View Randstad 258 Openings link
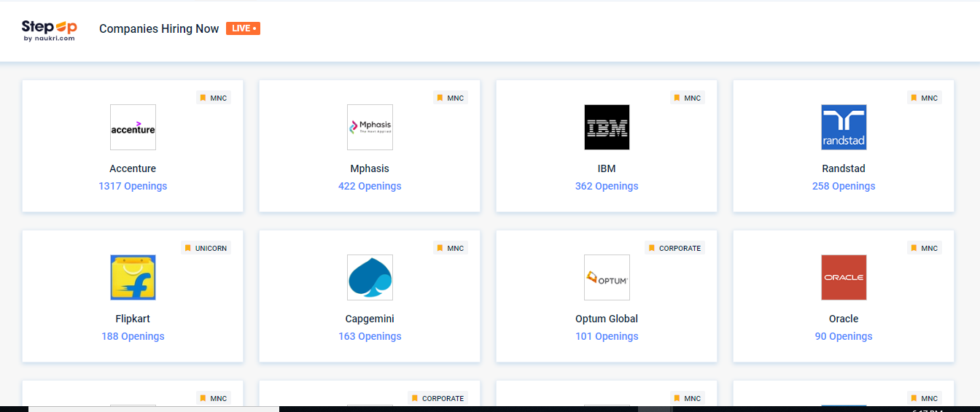 pyautogui.click(x=844, y=186)
